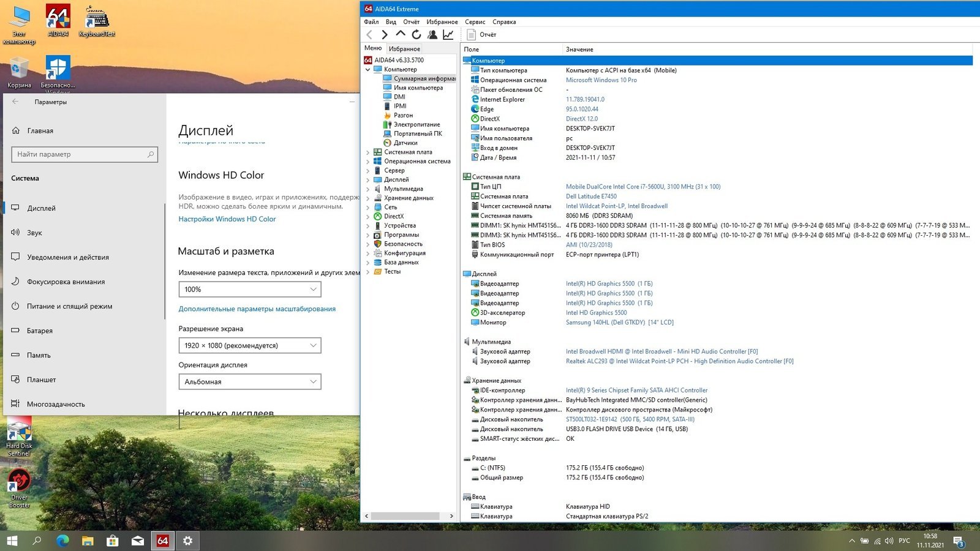This screenshot has height=551, width=980.
Task: Expand the Мультимедиа tree node
Action: (368, 189)
